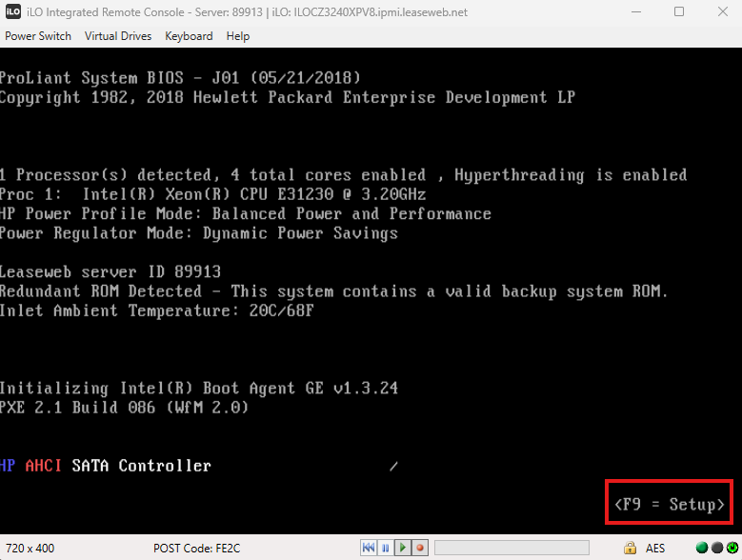742x560 pixels.
Task: Click the Power Regulator Mode line
Action: [x=199, y=233]
